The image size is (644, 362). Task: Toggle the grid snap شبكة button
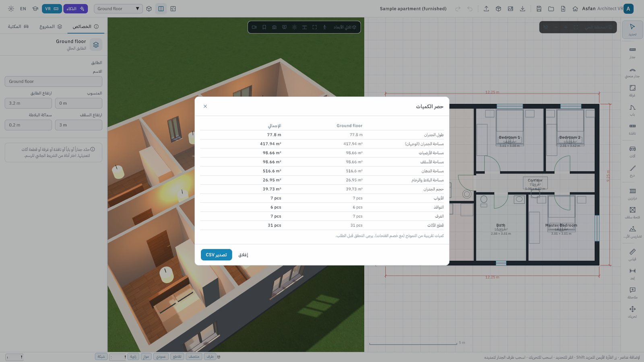point(101,356)
